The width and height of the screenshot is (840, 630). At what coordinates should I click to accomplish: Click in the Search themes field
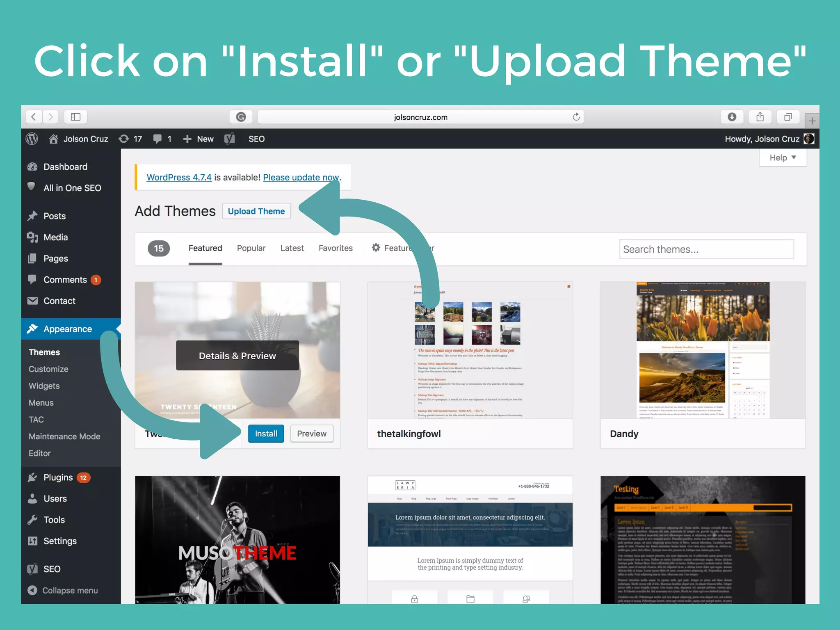point(707,249)
